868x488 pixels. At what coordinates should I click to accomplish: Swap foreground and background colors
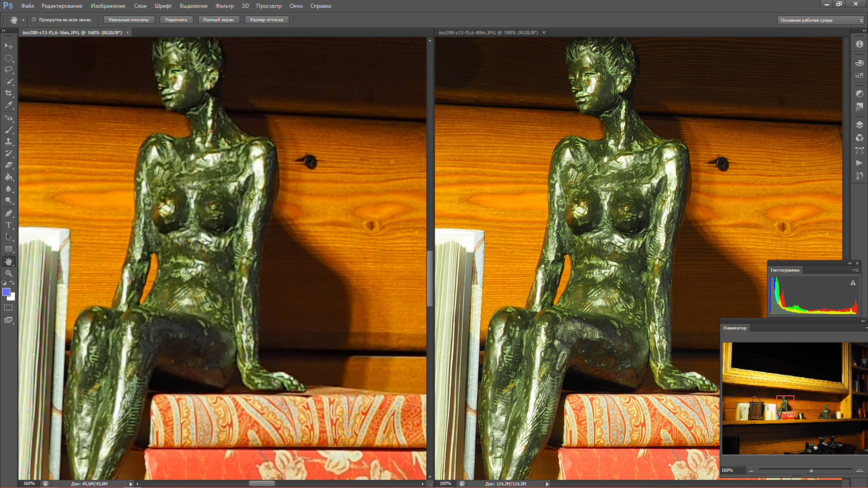click(13, 283)
